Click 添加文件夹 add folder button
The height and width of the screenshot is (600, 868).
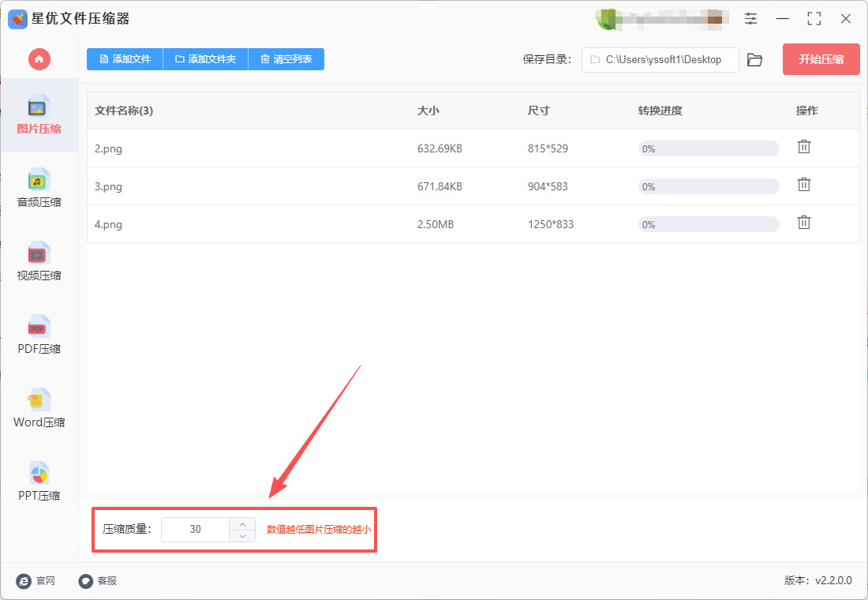(205, 59)
